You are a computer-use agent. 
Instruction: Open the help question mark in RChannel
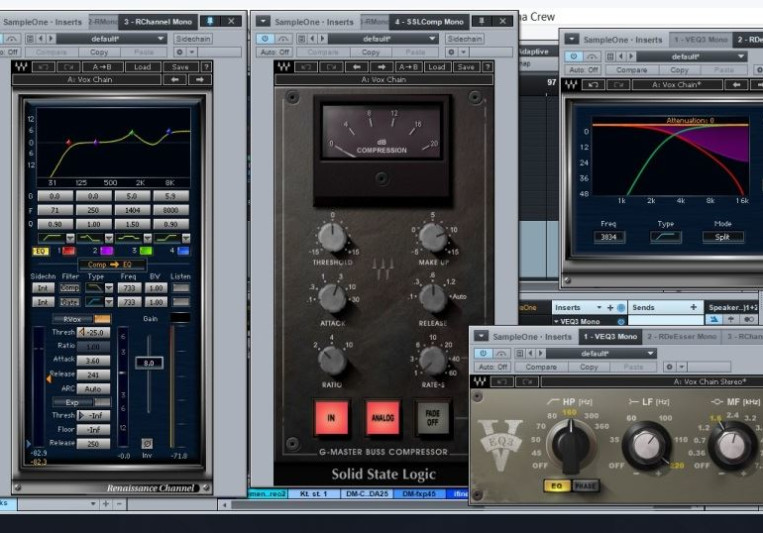(x=206, y=67)
